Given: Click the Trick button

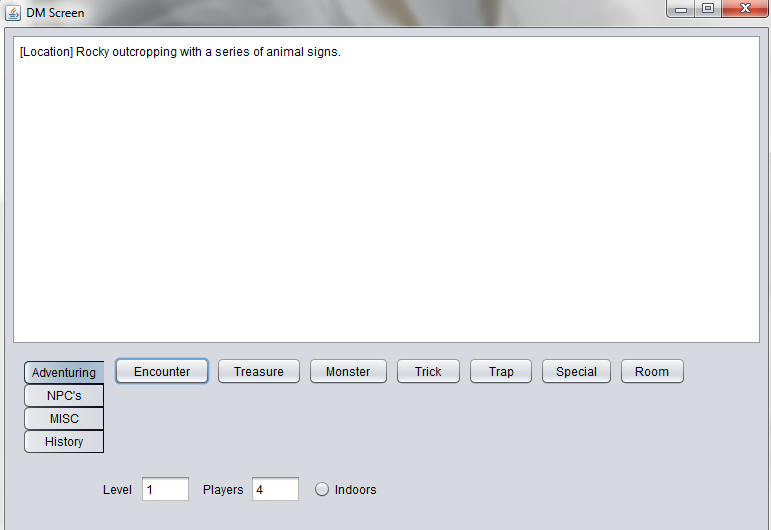Looking at the screenshot, I should pyautogui.click(x=428, y=371).
